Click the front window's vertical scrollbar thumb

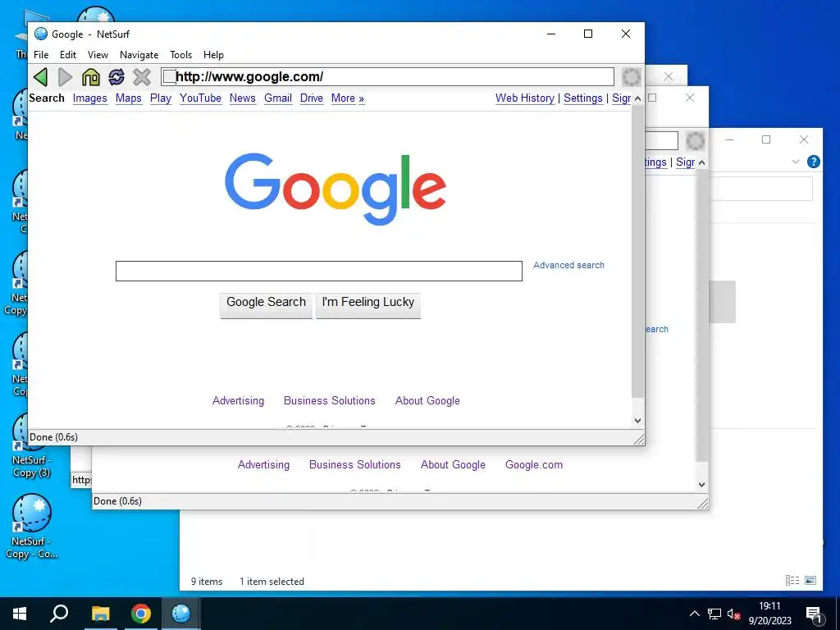click(x=637, y=251)
